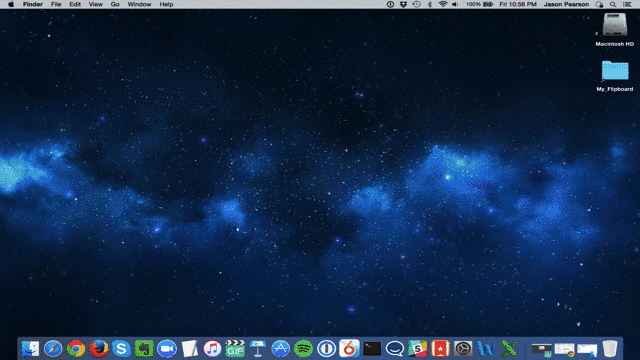Open Skype from the dock
Screen dimensions: 640x360
121,349
